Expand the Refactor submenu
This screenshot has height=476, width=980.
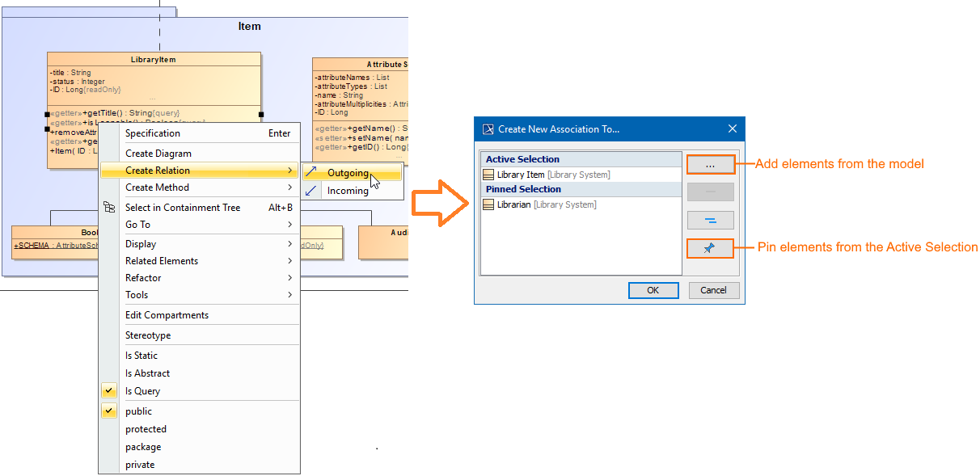(199, 278)
